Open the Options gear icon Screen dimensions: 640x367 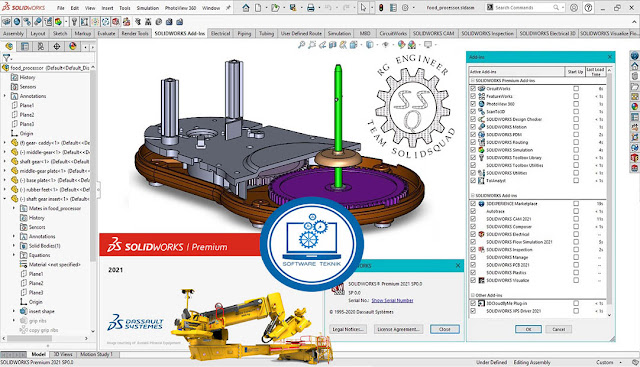point(405,8)
